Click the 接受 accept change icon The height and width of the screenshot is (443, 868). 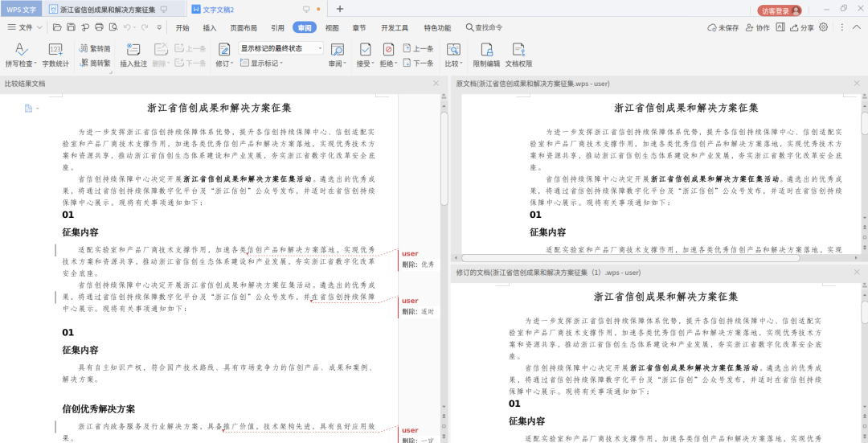[365, 50]
